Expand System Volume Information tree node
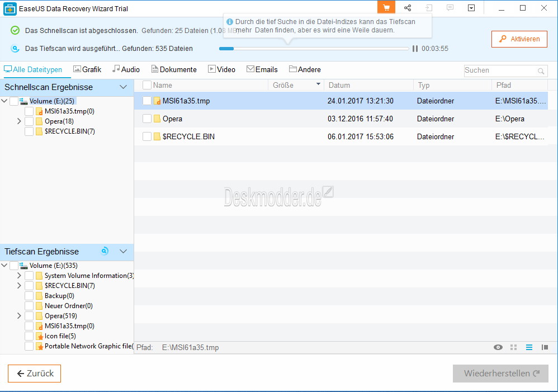 (x=19, y=276)
